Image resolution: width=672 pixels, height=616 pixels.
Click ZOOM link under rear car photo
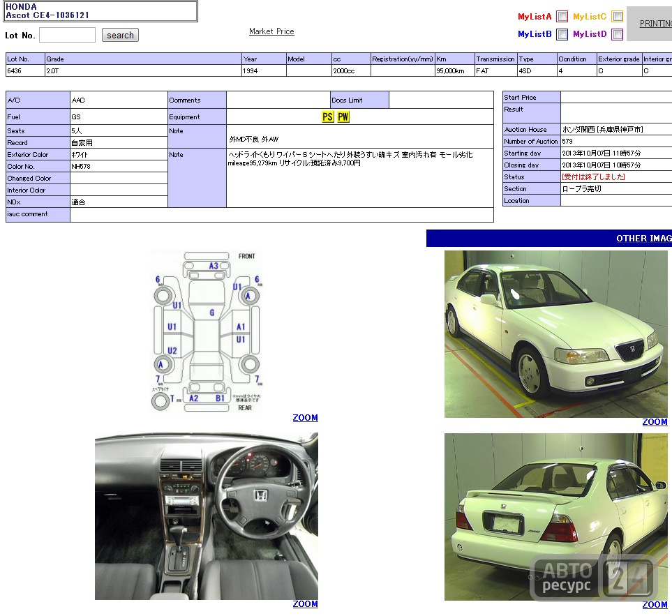655,605
